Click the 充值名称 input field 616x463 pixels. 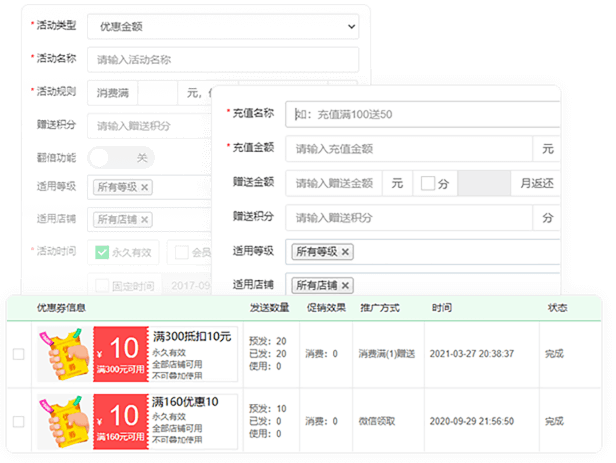[420, 114]
